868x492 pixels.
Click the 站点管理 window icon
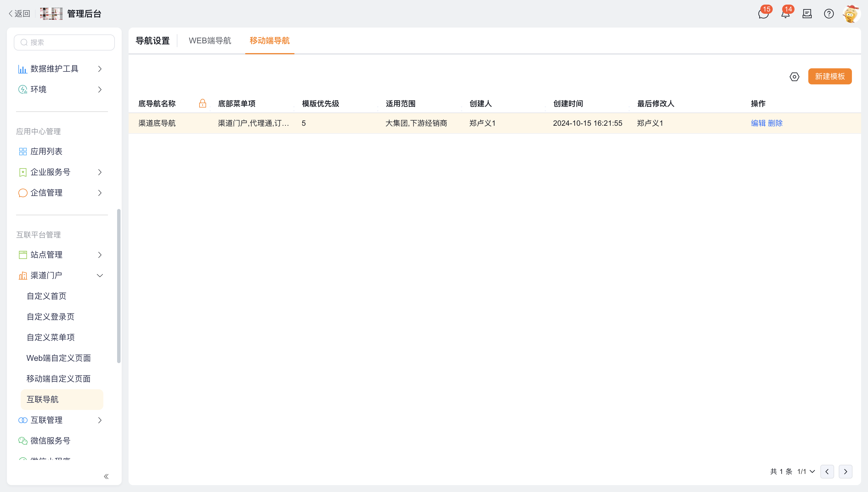[23, 255]
